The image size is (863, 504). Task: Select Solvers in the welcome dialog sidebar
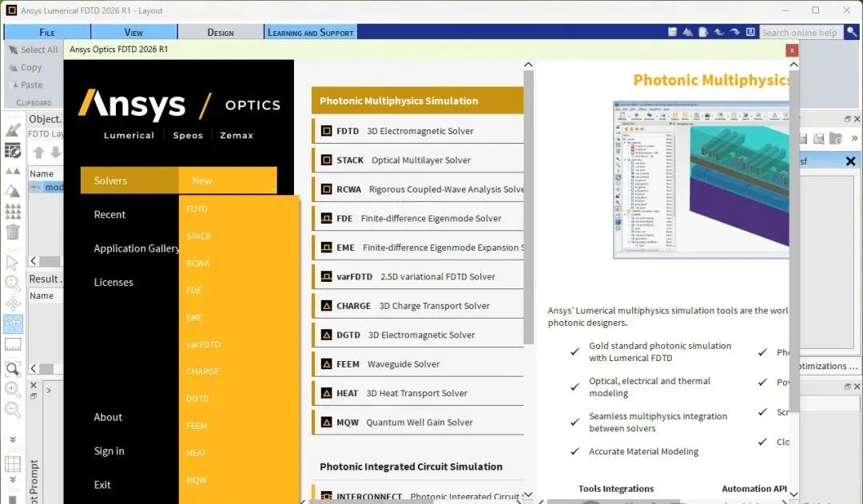point(129,181)
